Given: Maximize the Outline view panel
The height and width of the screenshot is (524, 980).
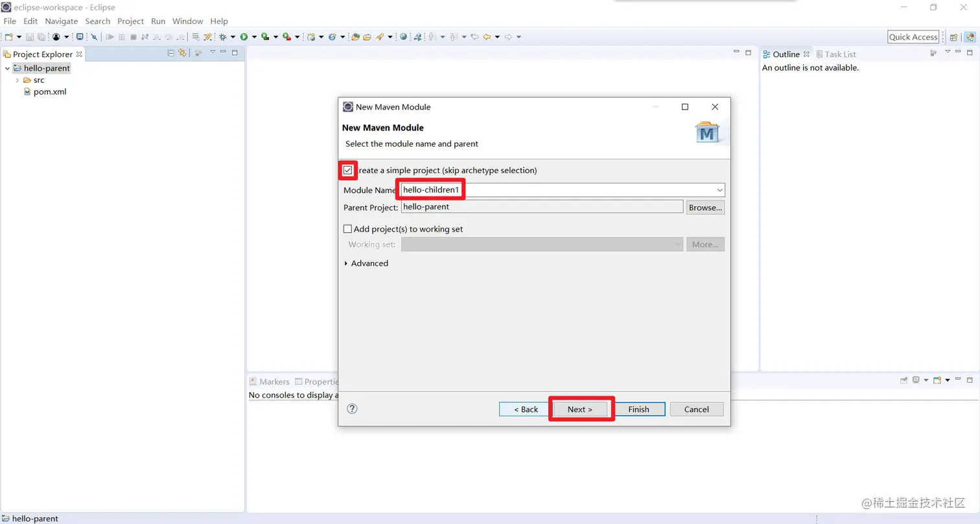Looking at the screenshot, I should pyautogui.click(x=970, y=53).
